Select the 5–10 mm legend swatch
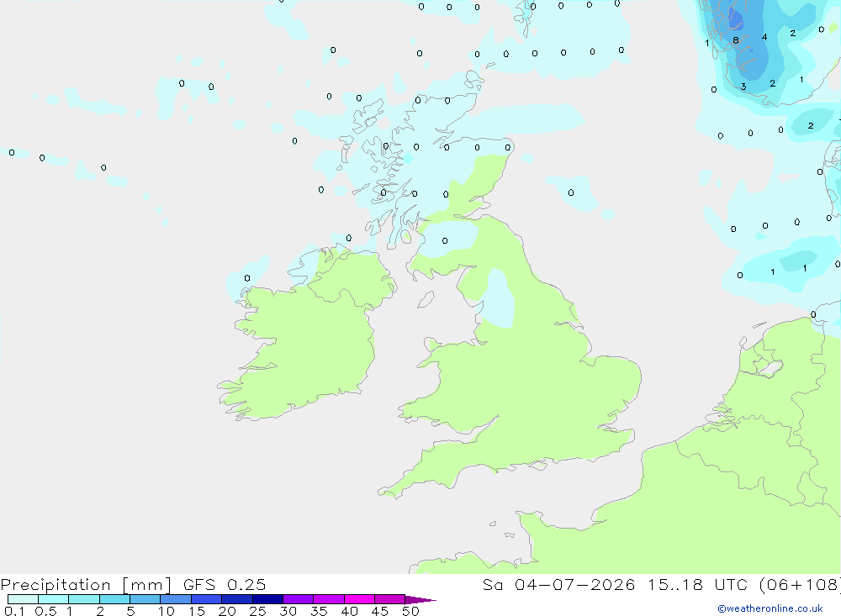This screenshot has height=616, width=841. coord(145,599)
